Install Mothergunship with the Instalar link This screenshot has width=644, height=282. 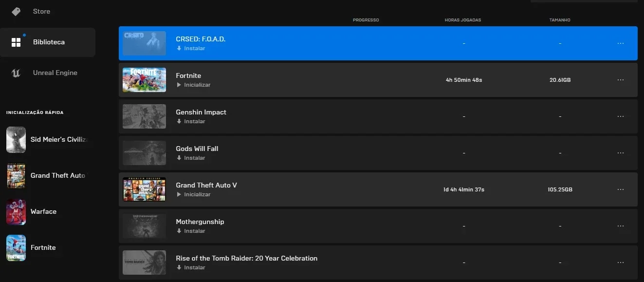click(191, 231)
